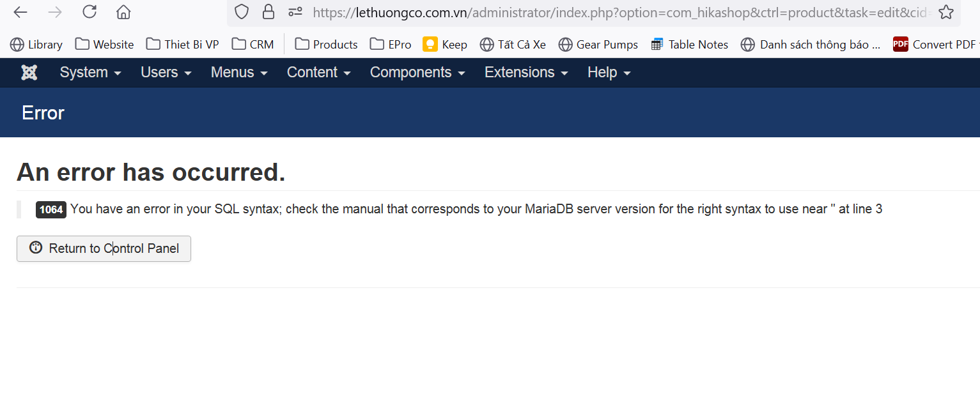Open the Gear Pumps bookmark
The image size is (980, 394).
[598, 44]
